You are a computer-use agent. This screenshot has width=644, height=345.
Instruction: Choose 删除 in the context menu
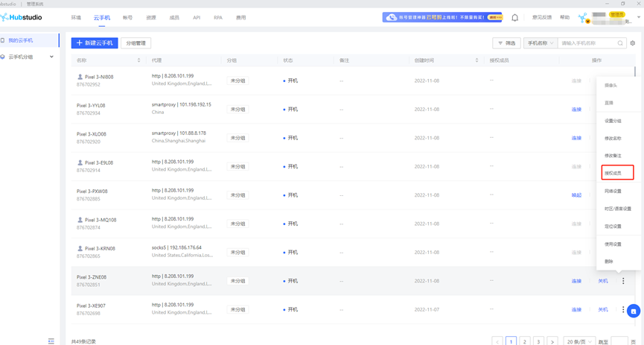pos(609,262)
